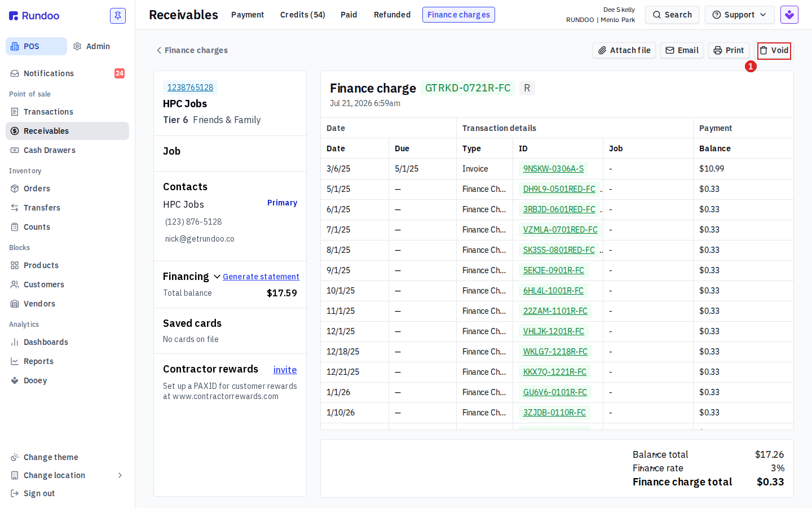The width and height of the screenshot is (812, 508).
Task: Click the R badge beside charge ID
Action: tap(527, 88)
